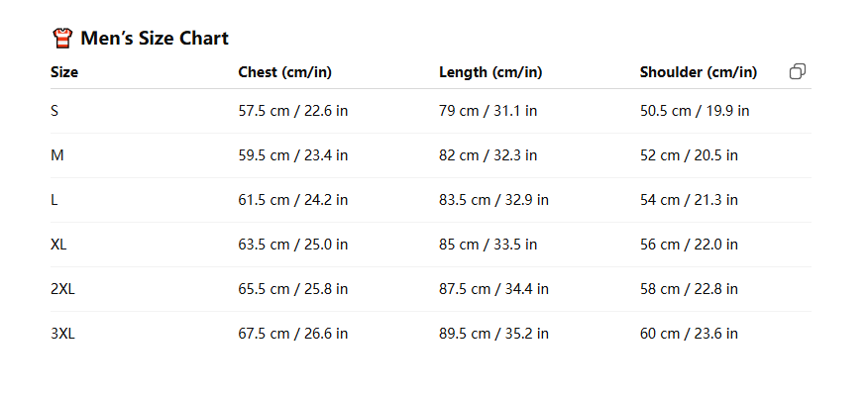Click the 3XL size row label
The image size is (868, 397).
[62, 334]
